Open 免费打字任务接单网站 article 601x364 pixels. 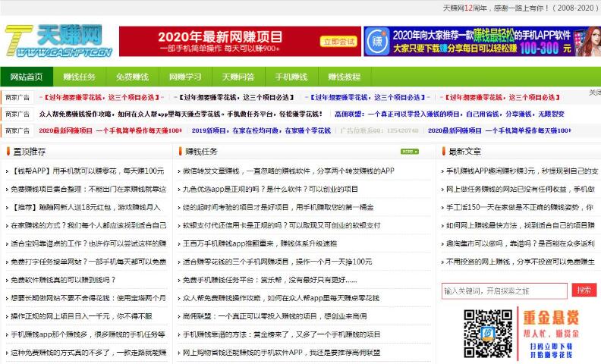89,262
